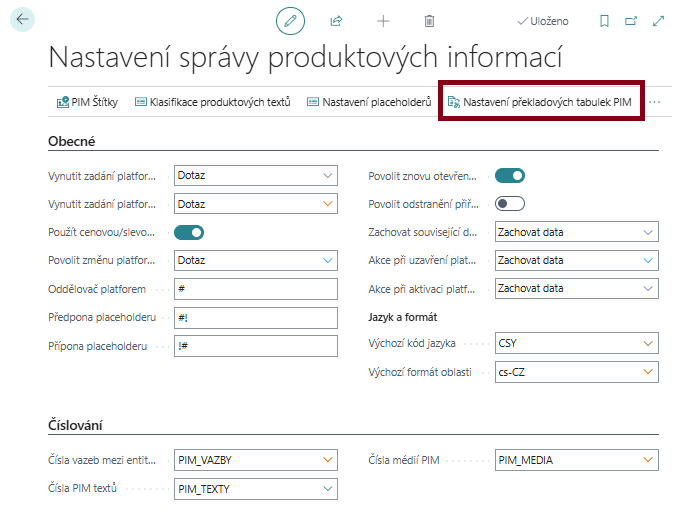Go back with the arrow button
This screenshot has width=690, height=521.
[22, 19]
